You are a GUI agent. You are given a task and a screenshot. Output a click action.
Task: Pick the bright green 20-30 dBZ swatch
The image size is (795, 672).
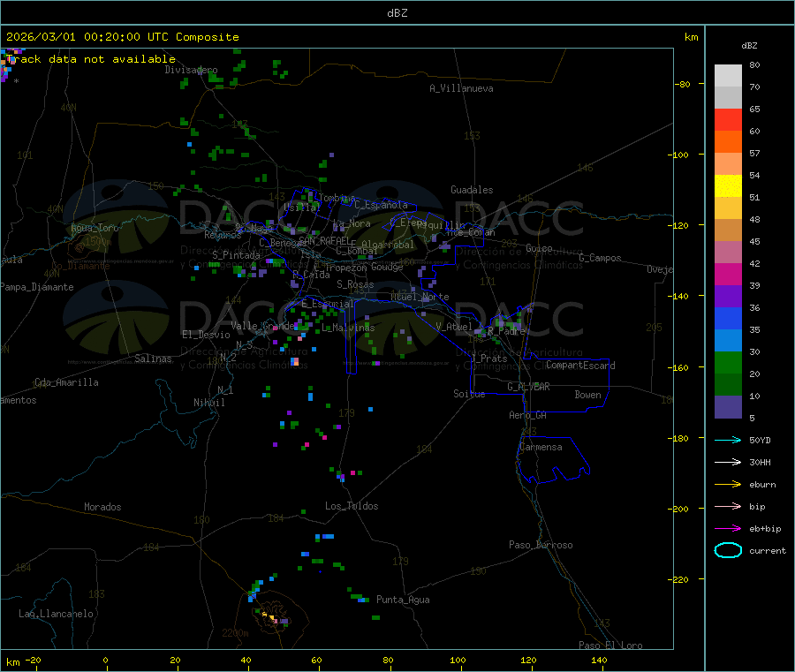pos(728,362)
